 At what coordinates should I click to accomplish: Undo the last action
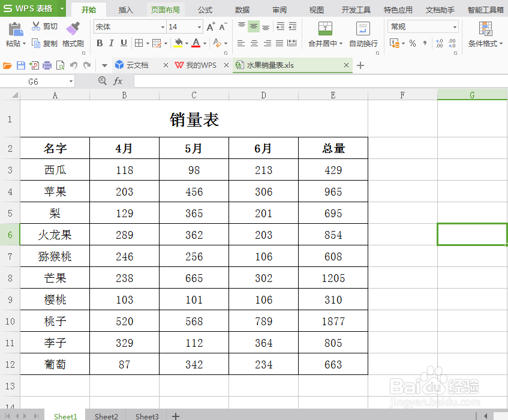74,65
